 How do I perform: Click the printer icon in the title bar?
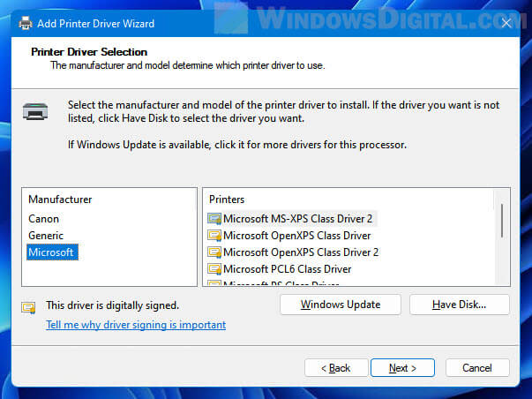coord(26,24)
